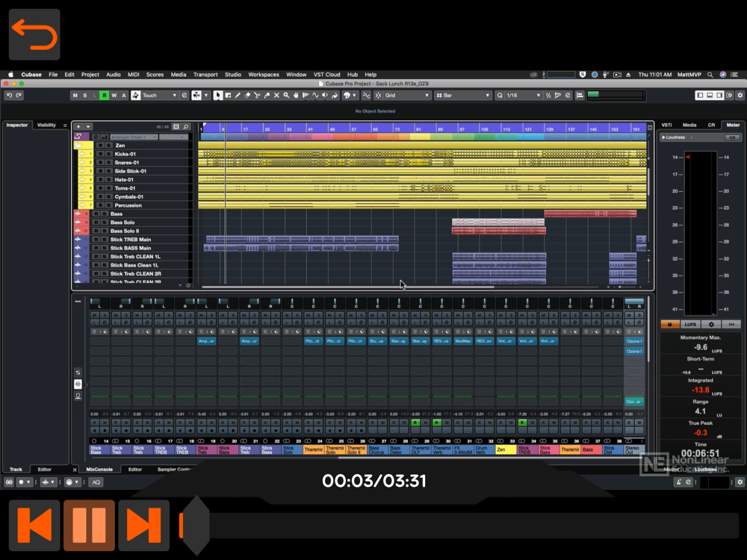The width and height of the screenshot is (747, 560).
Task: Select the Play speaker tool
Action: [325, 96]
